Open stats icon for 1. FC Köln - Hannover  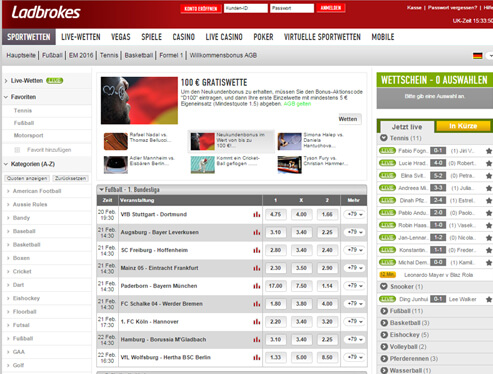pos(256,322)
